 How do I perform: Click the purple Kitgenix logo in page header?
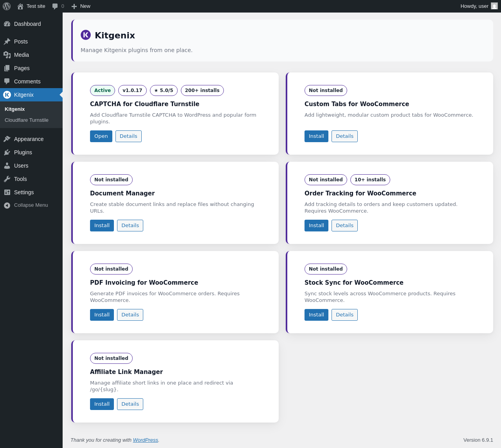pyautogui.click(x=86, y=35)
